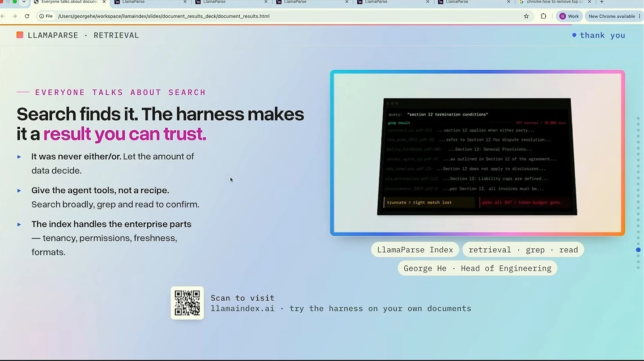Select the highlighted active slide navigation dot

pyautogui.click(x=638, y=250)
